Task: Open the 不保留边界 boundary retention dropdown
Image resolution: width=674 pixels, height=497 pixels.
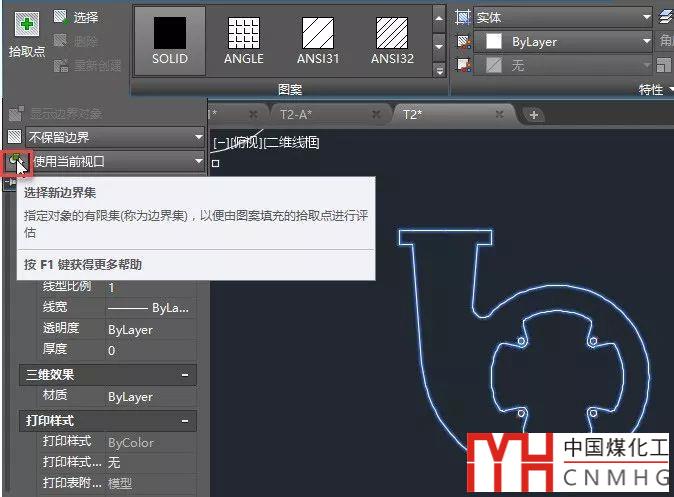Action: click(x=200, y=136)
